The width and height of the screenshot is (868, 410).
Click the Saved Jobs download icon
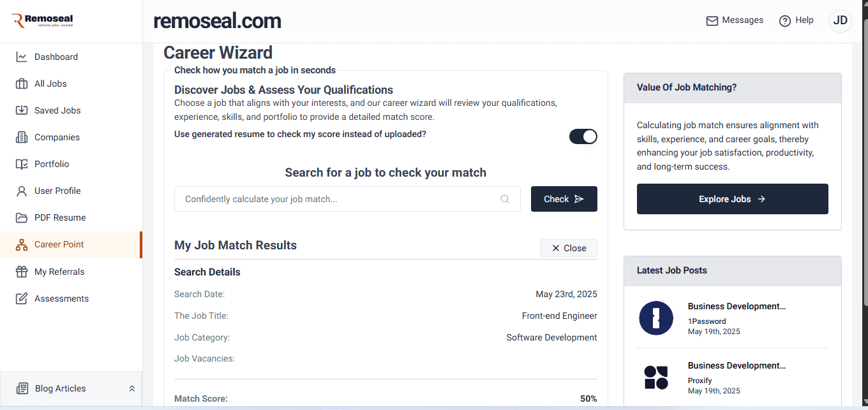(x=22, y=110)
